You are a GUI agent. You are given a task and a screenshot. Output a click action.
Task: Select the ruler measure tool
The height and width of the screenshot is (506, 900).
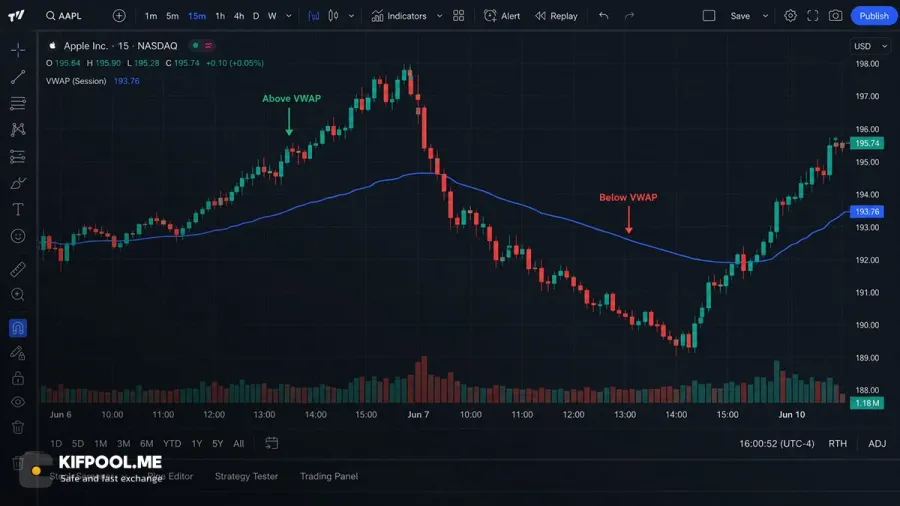click(18, 269)
